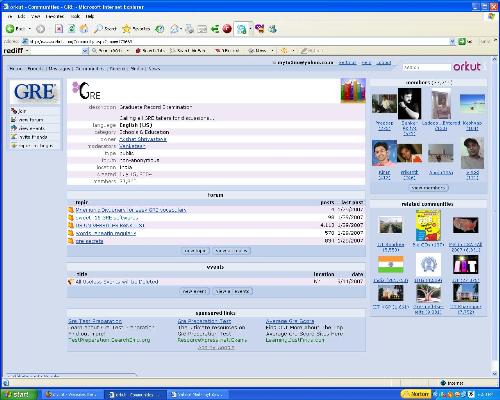Click the new topic button
The width and height of the screenshot is (500, 400).
click(x=196, y=251)
